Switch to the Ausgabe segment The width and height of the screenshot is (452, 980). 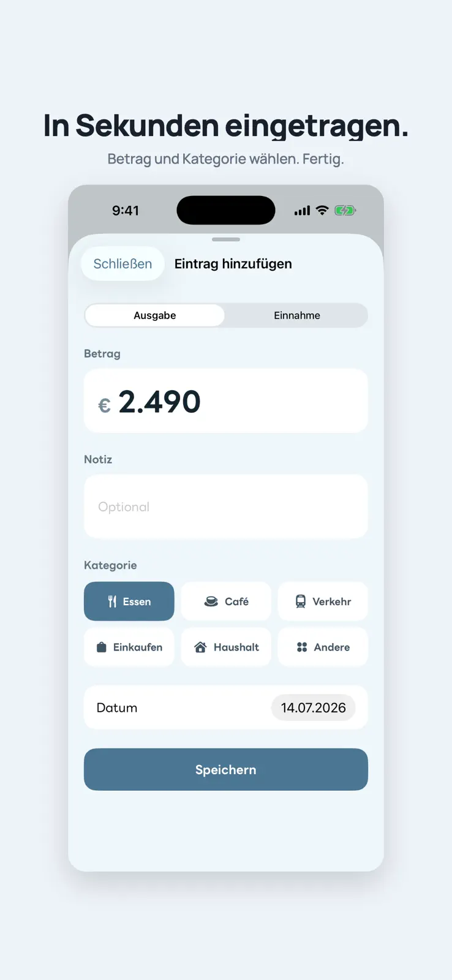155,315
